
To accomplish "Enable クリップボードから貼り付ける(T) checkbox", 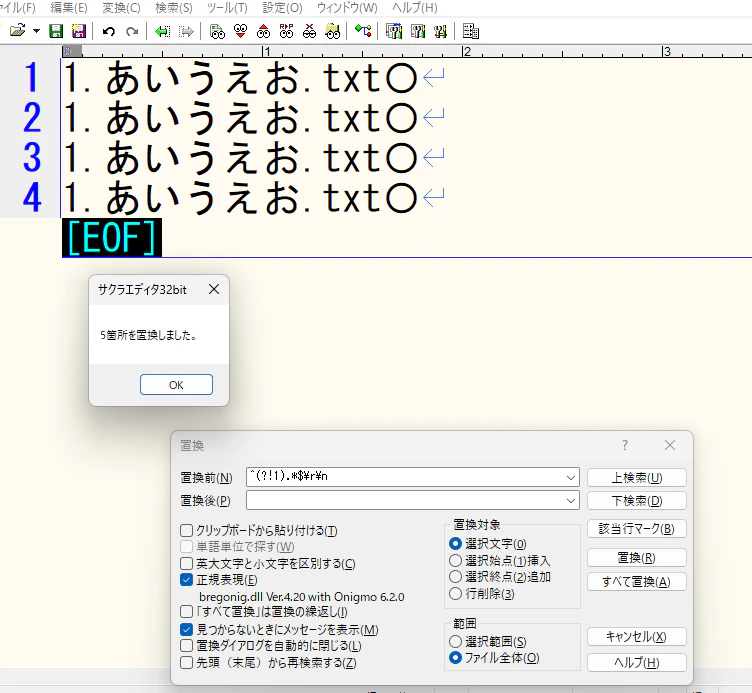I will tap(186, 530).
